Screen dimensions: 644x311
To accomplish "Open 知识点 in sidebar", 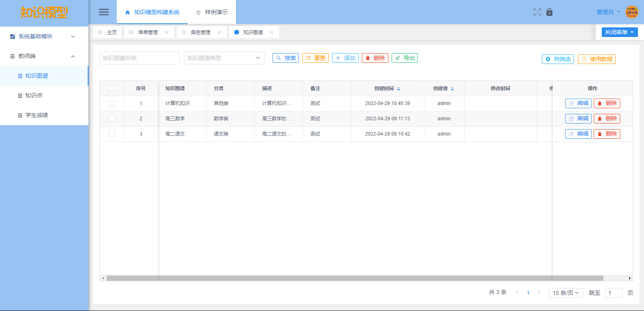I will (34, 95).
